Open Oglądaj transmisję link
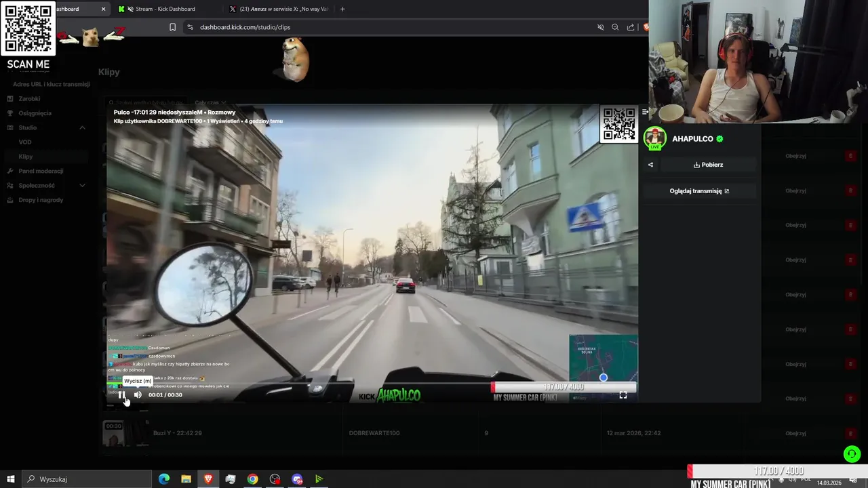868x488 pixels. (699, 191)
